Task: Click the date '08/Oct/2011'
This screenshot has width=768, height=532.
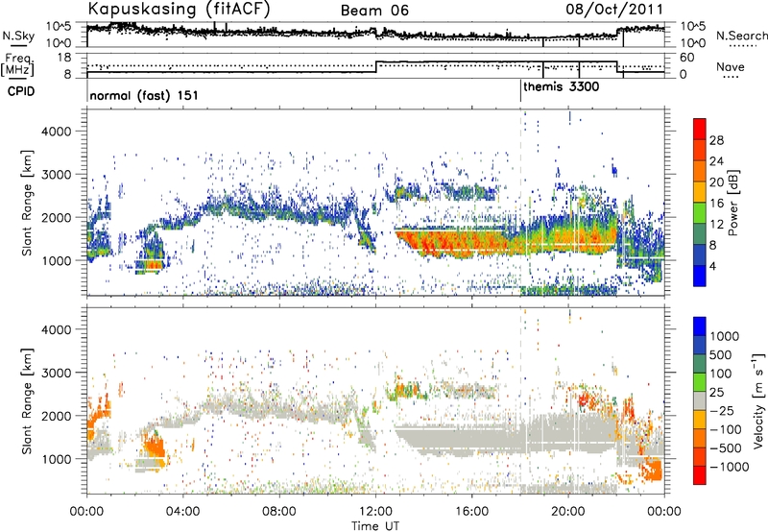Action: (614, 10)
